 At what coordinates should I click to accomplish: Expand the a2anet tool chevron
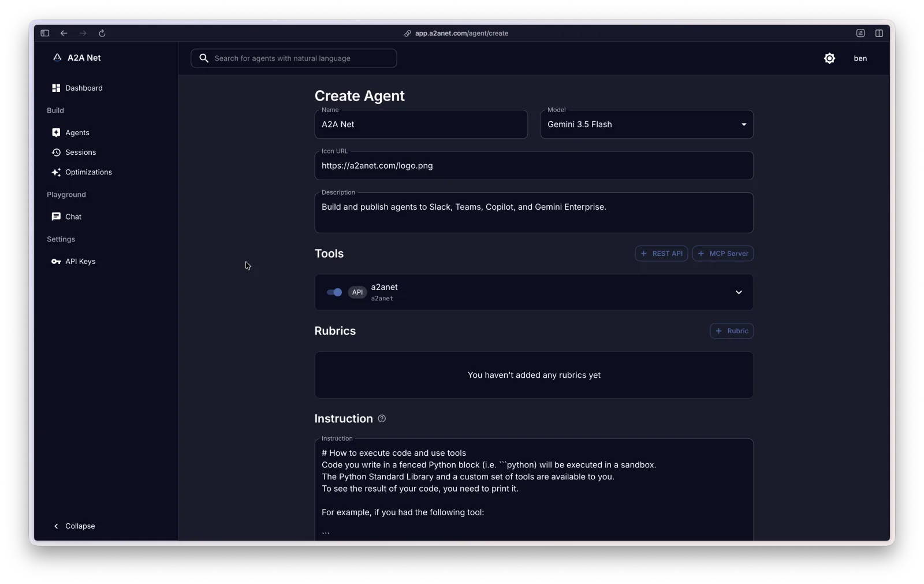click(739, 292)
